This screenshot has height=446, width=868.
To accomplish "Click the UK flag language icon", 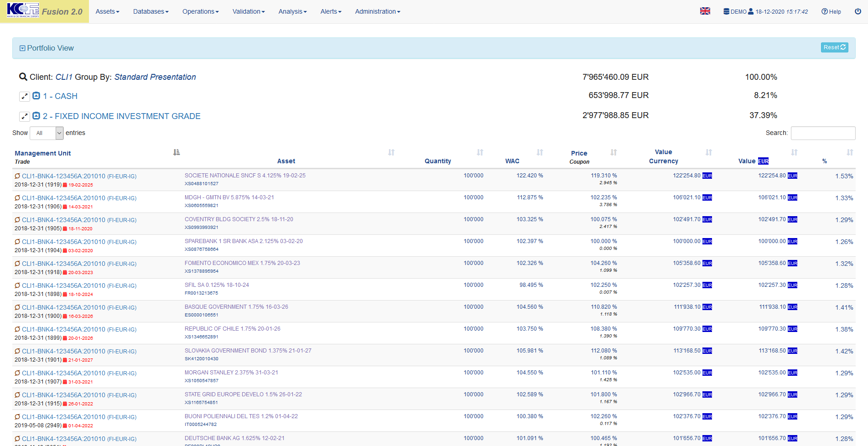I will point(705,11).
